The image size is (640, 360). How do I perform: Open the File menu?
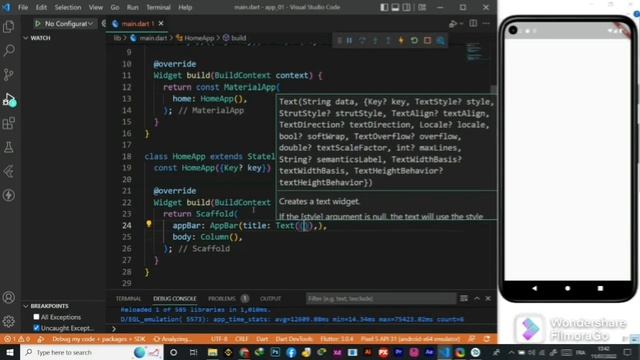click(23, 7)
